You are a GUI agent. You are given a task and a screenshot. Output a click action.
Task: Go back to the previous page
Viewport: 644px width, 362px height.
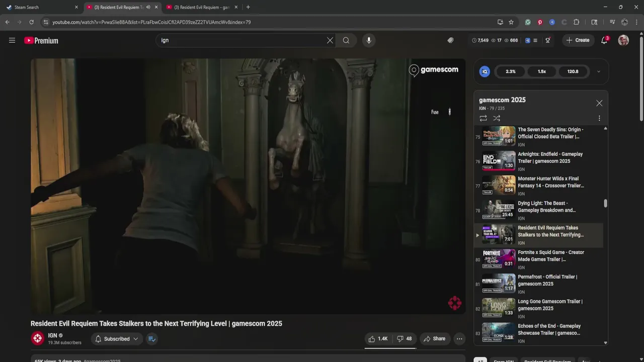(x=7, y=22)
